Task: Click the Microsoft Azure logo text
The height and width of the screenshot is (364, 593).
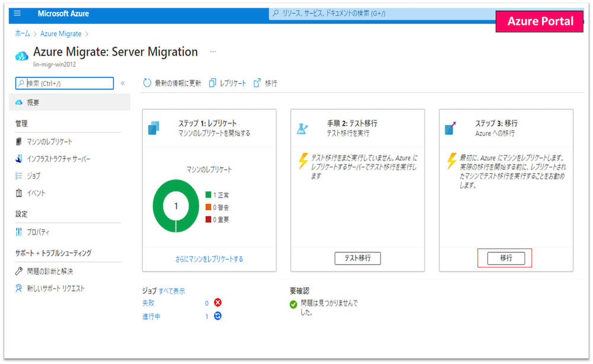Action: click(x=63, y=14)
